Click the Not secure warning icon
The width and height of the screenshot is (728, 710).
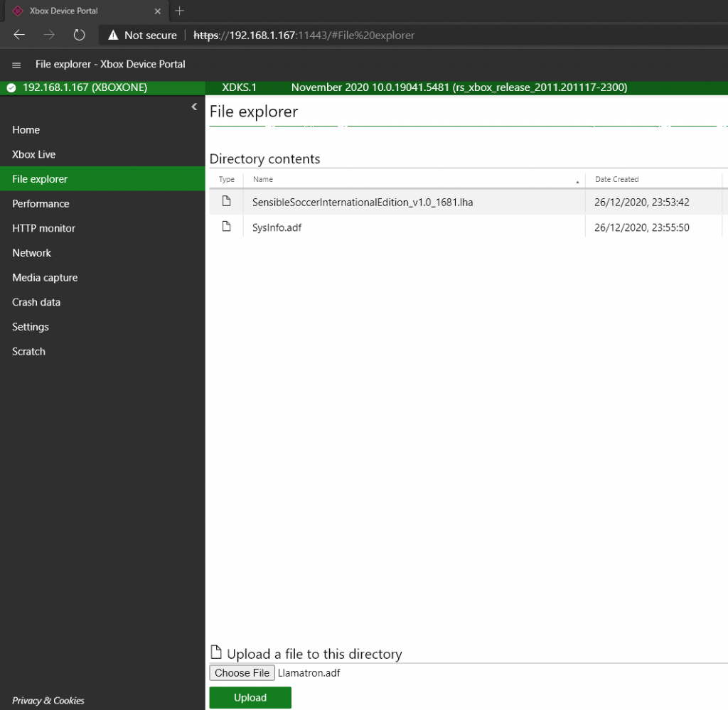[113, 36]
